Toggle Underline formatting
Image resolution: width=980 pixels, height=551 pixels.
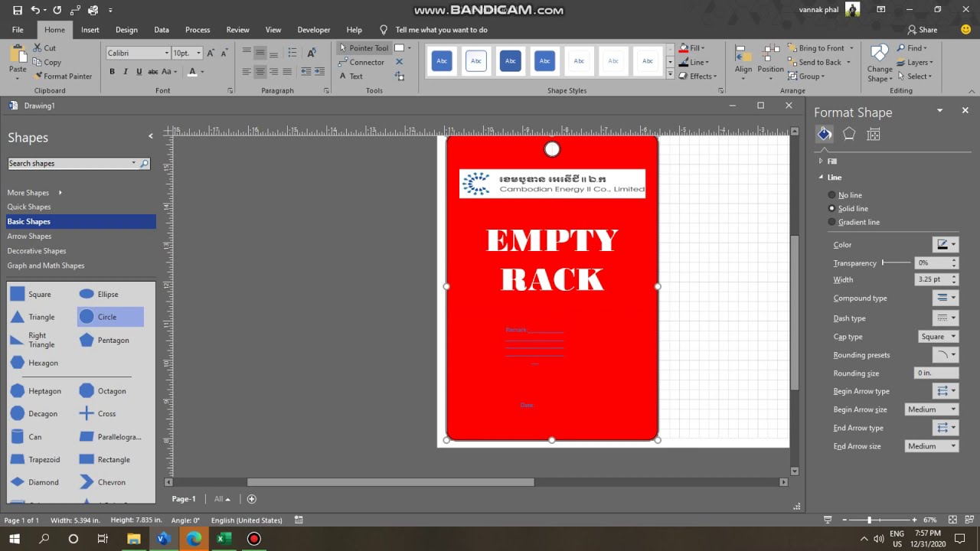click(x=139, y=71)
